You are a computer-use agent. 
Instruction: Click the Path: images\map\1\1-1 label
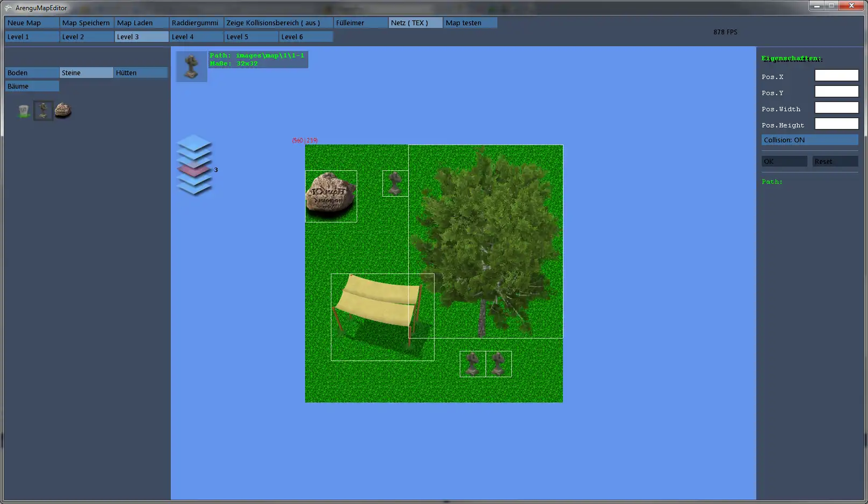tap(257, 55)
